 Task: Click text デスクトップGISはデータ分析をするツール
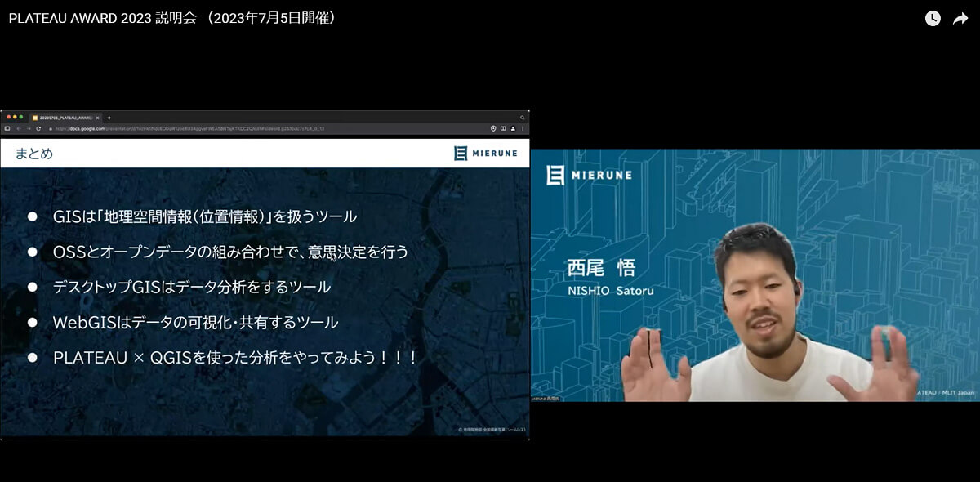pos(192,288)
